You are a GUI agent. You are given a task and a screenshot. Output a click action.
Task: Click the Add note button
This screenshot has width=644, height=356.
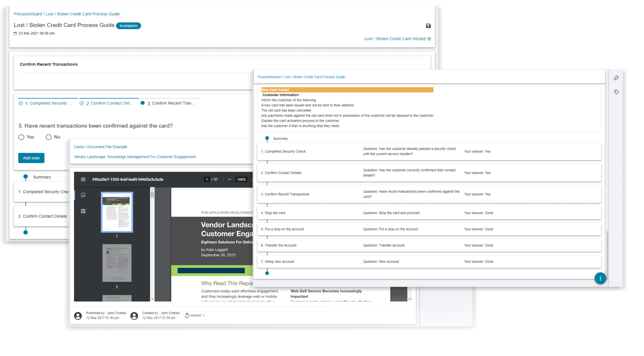click(31, 158)
